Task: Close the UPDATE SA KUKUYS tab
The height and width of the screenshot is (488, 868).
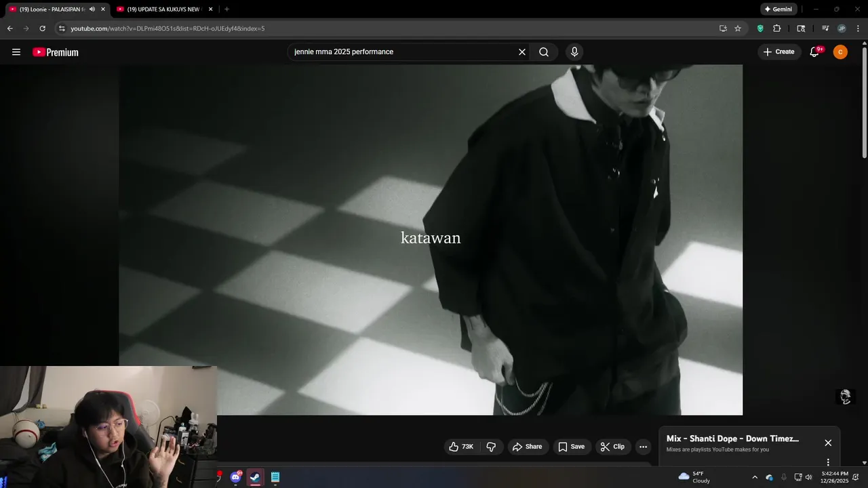Action: pos(210,9)
